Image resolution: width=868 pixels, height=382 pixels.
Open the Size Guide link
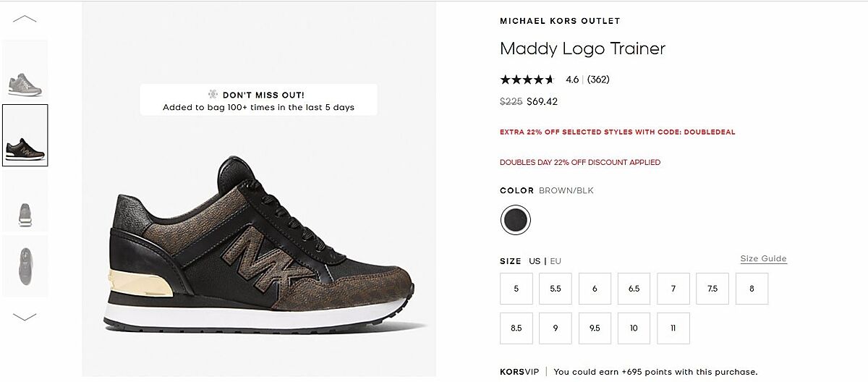click(x=763, y=259)
